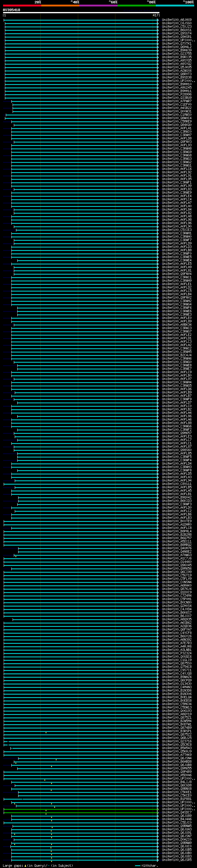Open the UniRef100_B4LIJ8 hit
Viewport: 197px width, 868px height.
pyautogui.click(x=177, y=782)
